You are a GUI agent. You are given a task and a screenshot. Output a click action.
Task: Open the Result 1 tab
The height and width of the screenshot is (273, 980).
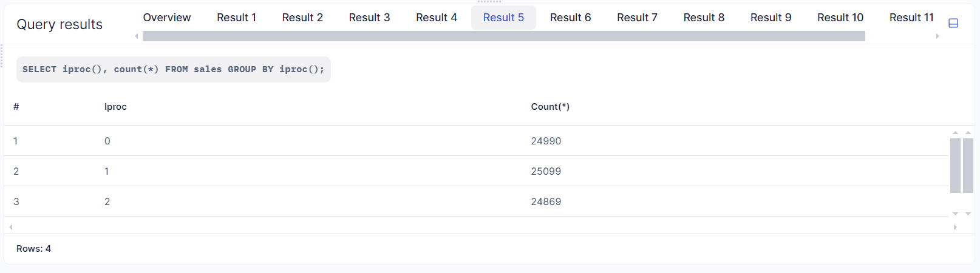[x=236, y=18]
